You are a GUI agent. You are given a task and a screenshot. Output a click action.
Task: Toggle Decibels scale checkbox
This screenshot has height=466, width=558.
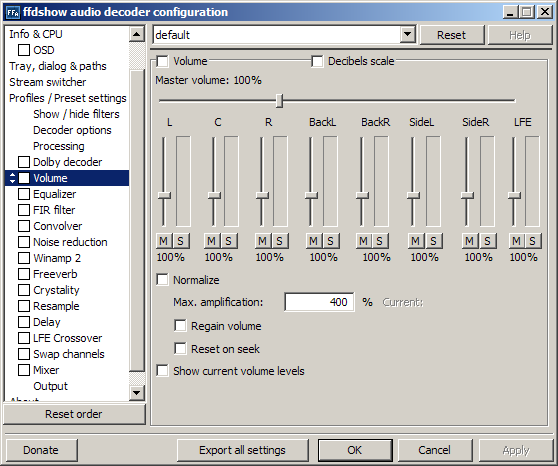(317, 61)
